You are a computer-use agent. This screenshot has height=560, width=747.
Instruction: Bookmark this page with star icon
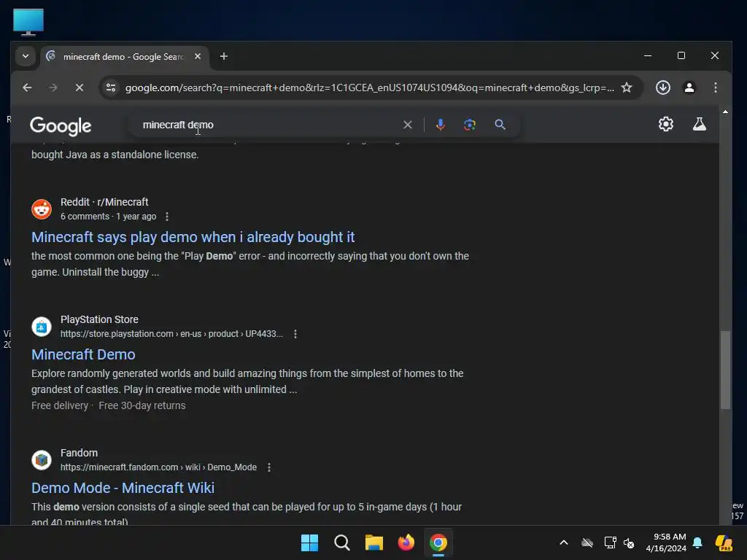[x=627, y=87]
